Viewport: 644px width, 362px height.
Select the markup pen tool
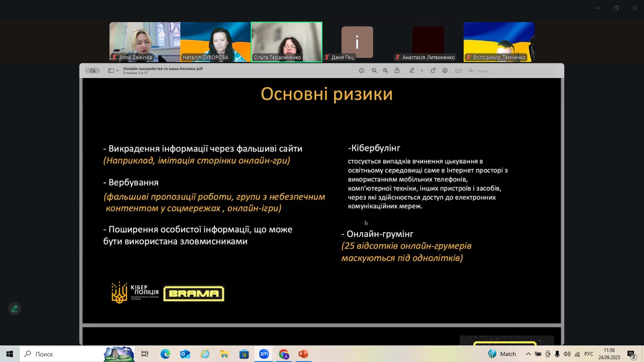tap(412, 71)
